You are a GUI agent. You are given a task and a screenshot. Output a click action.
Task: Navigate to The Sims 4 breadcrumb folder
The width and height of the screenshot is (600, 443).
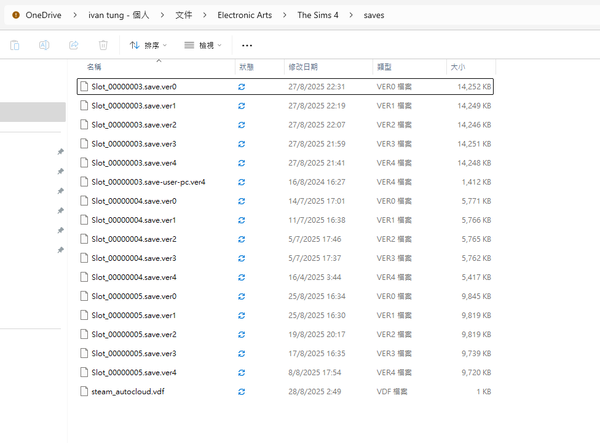318,15
